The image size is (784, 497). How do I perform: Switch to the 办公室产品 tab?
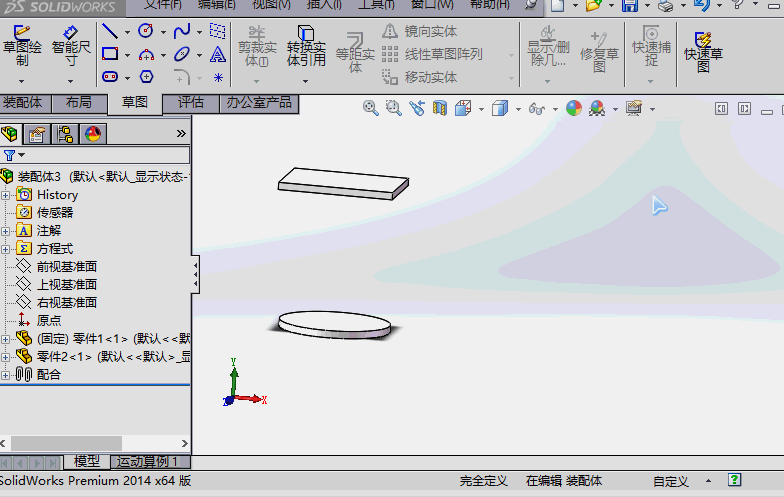pyautogui.click(x=258, y=102)
